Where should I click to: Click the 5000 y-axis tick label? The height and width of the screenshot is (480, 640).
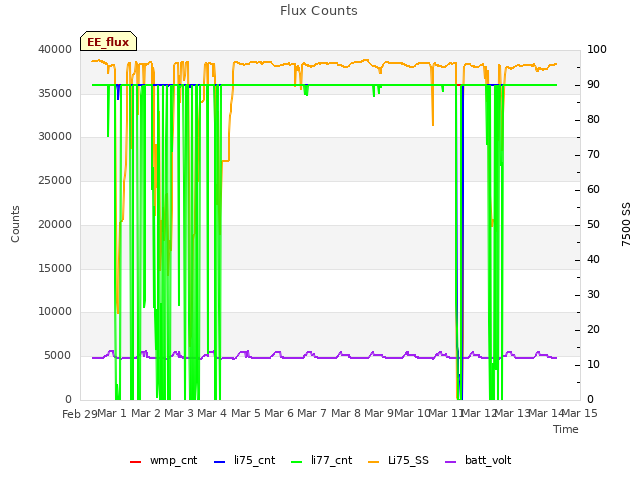coord(58,356)
